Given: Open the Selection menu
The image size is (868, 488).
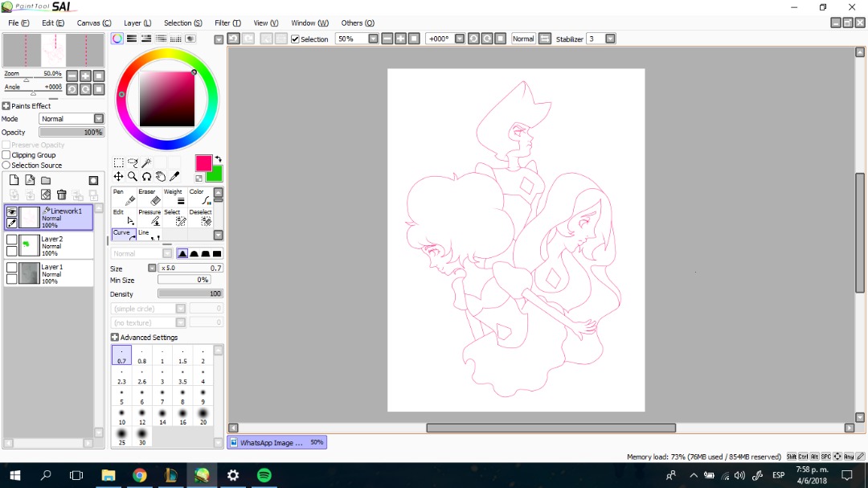Looking at the screenshot, I should point(182,23).
